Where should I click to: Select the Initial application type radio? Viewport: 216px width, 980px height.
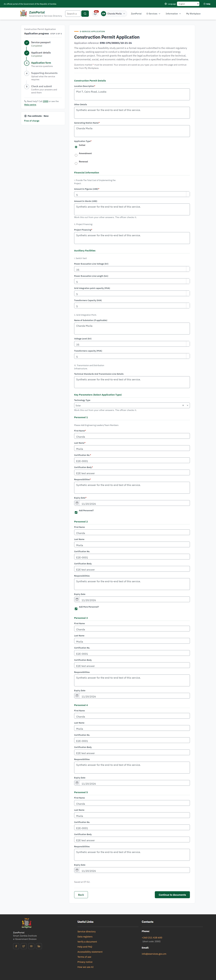[76, 147]
